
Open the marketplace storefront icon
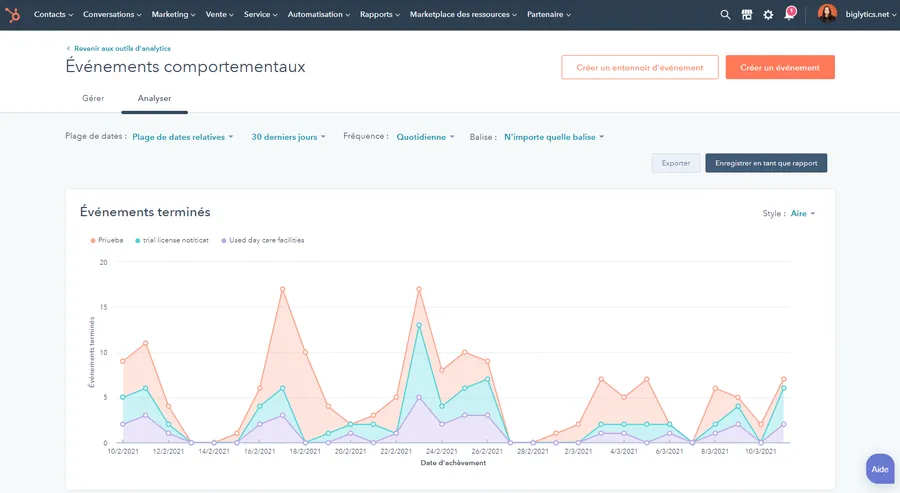click(x=747, y=15)
